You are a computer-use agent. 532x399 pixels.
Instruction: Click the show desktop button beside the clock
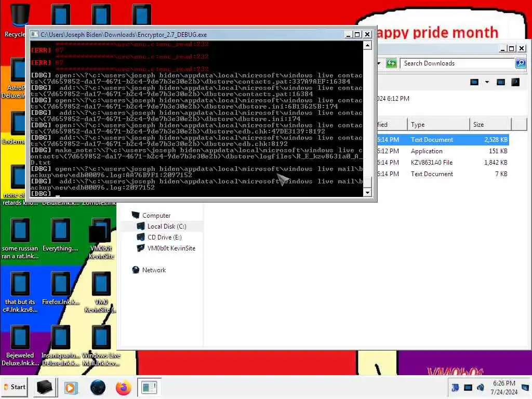525,387
